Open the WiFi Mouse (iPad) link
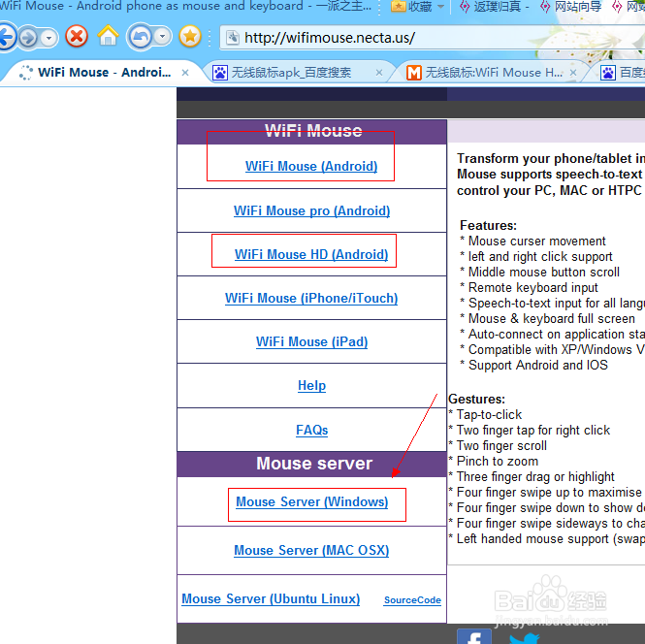 311,341
